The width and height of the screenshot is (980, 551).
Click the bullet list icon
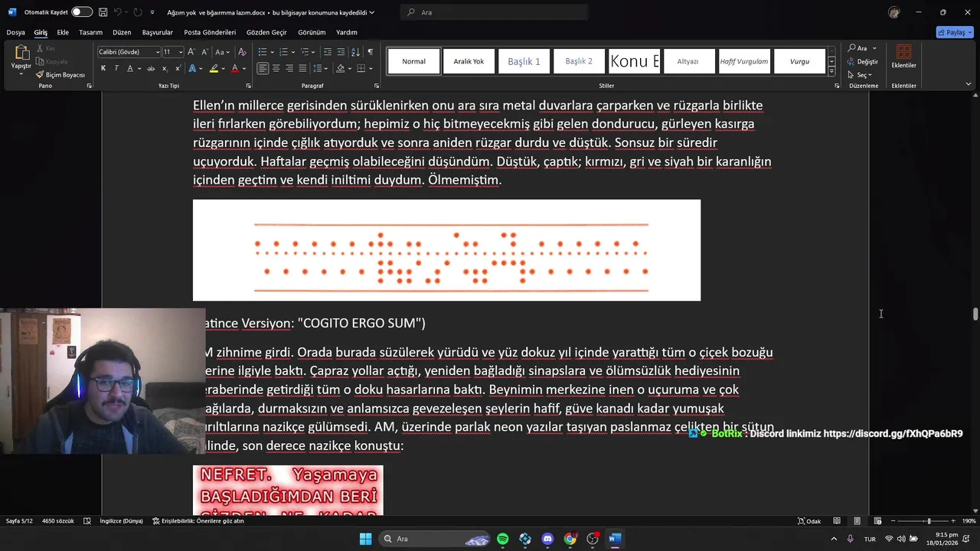point(263,52)
